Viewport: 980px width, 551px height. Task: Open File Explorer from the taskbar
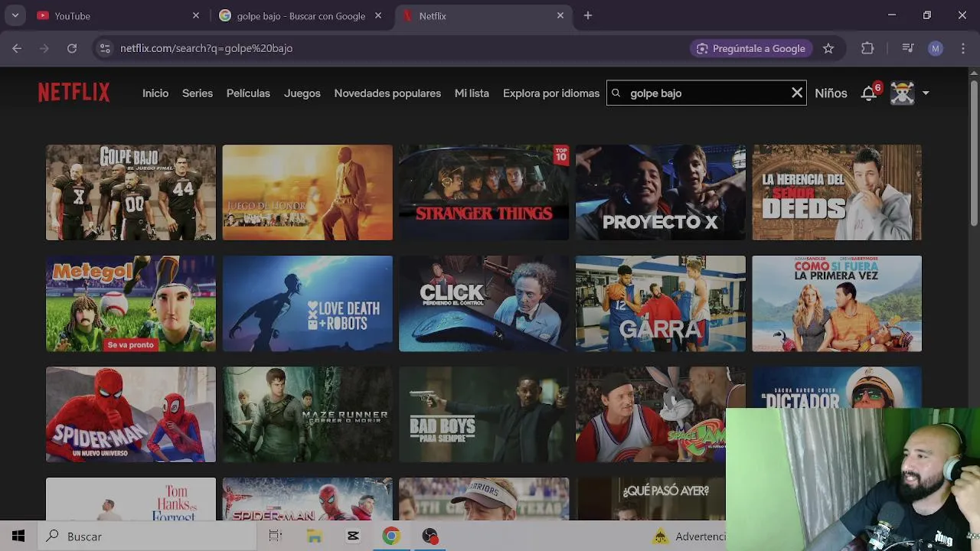pyautogui.click(x=314, y=536)
